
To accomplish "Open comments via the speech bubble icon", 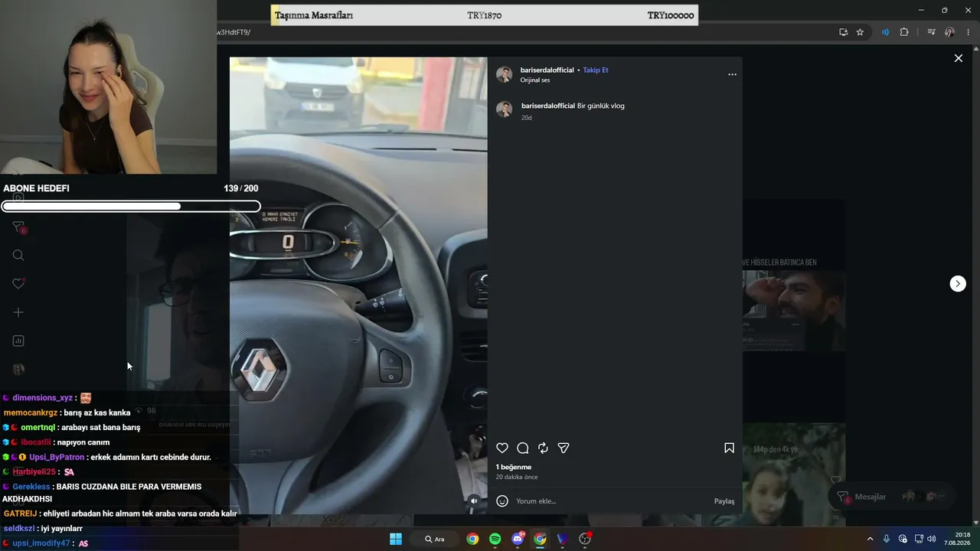I will [x=523, y=448].
